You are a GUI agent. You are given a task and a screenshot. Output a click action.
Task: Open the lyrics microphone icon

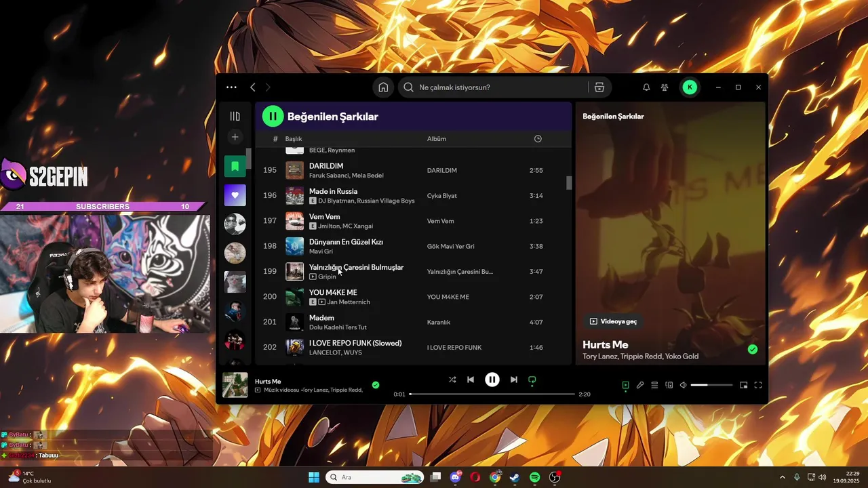[639, 385]
